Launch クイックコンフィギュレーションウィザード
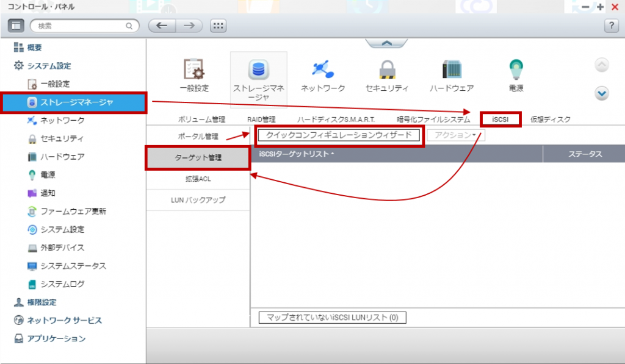 339,135
